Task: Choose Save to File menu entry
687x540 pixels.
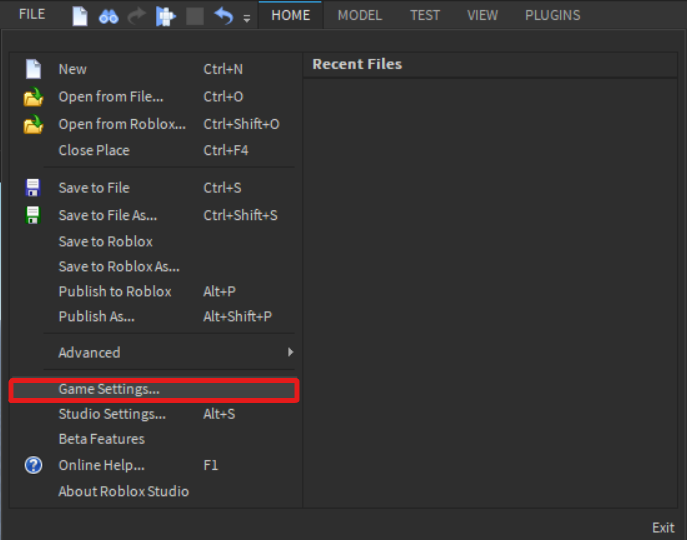Action: [x=154, y=188]
